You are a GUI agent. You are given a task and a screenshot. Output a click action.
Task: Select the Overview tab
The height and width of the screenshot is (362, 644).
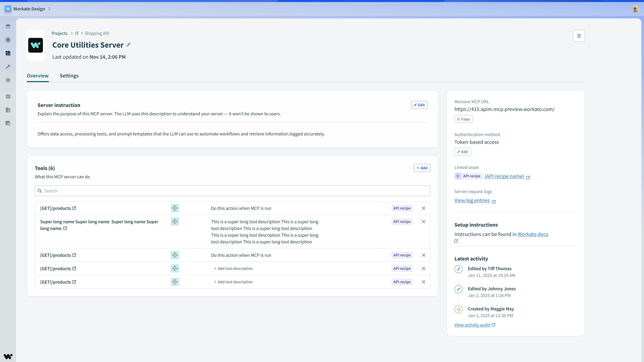[x=38, y=76]
